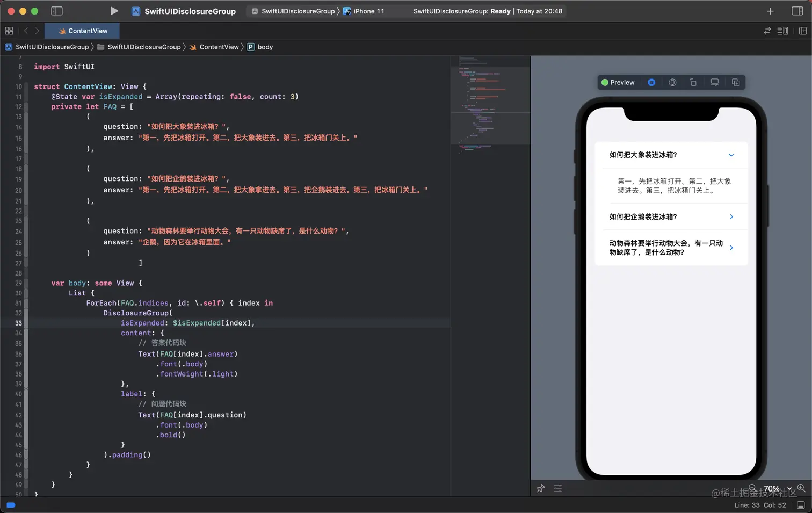Click the minimap code overview
The height and width of the screenshot is (513, 812).
point(490,106)
